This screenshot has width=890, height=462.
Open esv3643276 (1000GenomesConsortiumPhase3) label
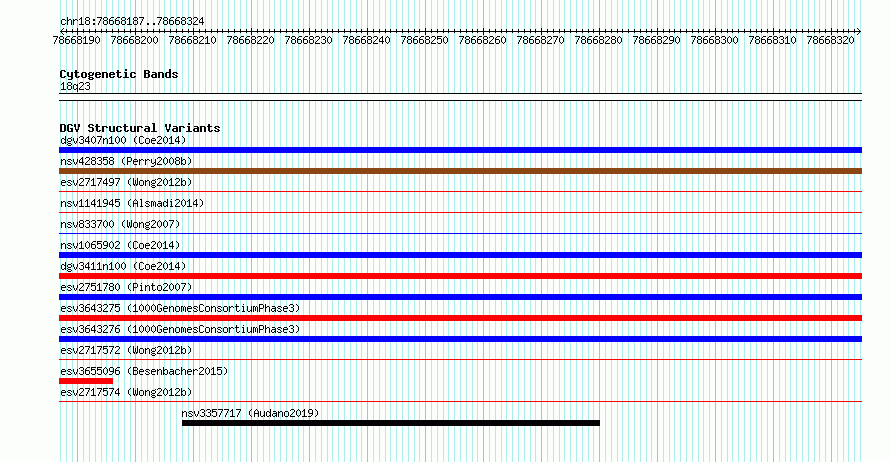tap(180, 329)
